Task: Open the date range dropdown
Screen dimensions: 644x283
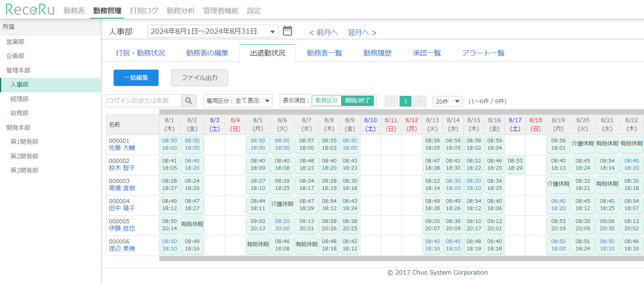Action: (213, 31)
